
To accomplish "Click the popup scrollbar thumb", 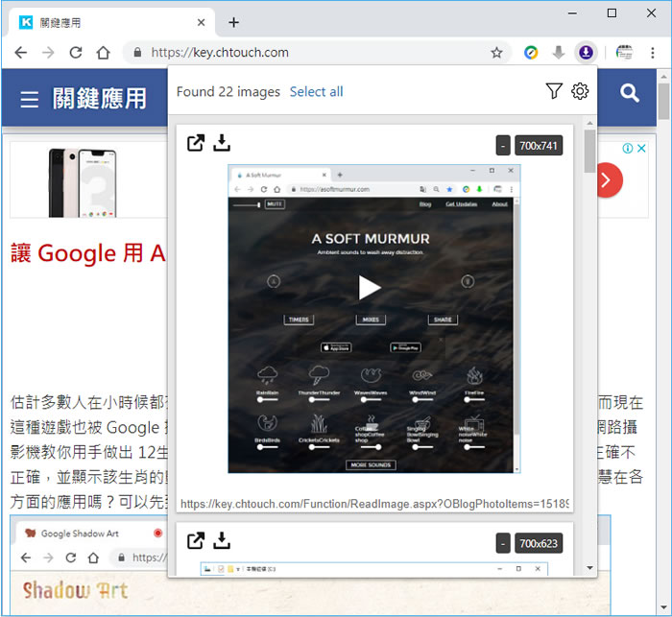I will pyautogui.click(x=589, y=151).
